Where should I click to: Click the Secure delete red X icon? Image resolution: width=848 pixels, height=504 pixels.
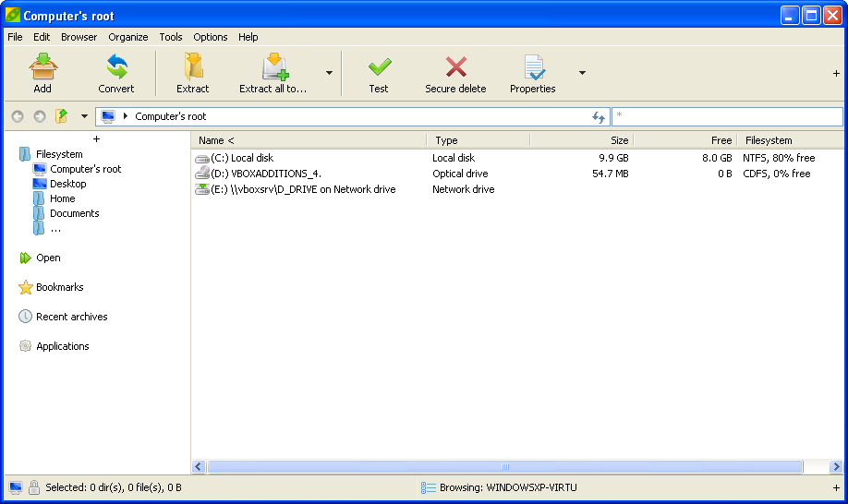[456, 67]
